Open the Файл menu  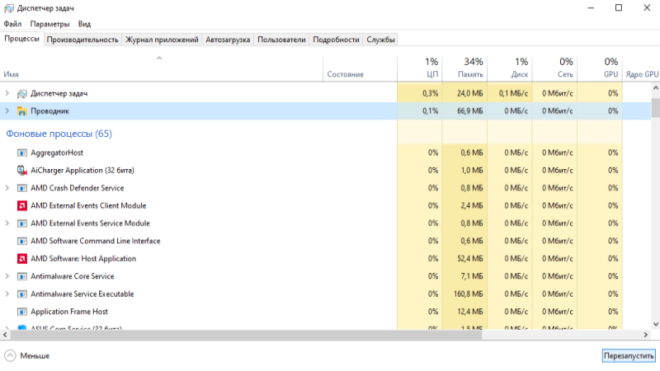[x=13, y=24]
